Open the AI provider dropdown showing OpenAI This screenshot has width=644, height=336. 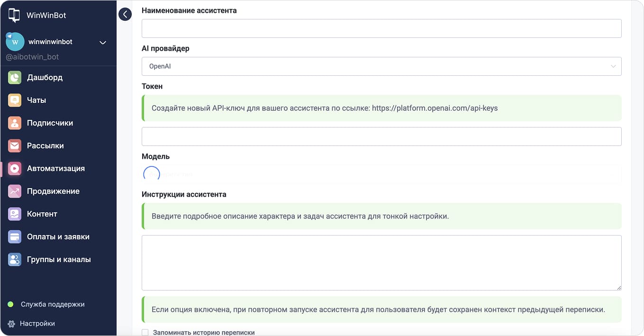pyautogui.click(x=381, y=66)
